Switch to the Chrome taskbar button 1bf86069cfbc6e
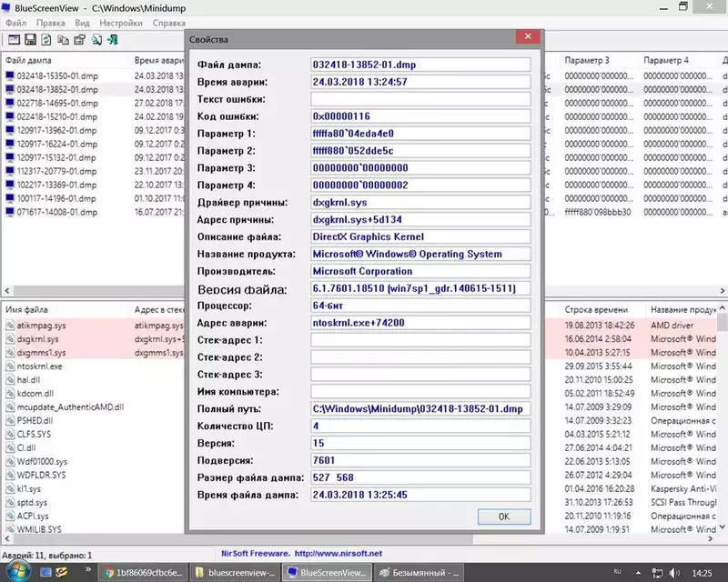 (144, 573)
